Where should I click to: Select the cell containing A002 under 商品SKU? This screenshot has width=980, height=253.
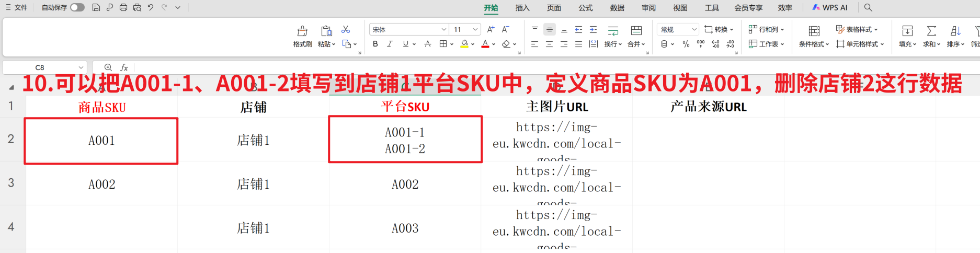pos(101,184)
